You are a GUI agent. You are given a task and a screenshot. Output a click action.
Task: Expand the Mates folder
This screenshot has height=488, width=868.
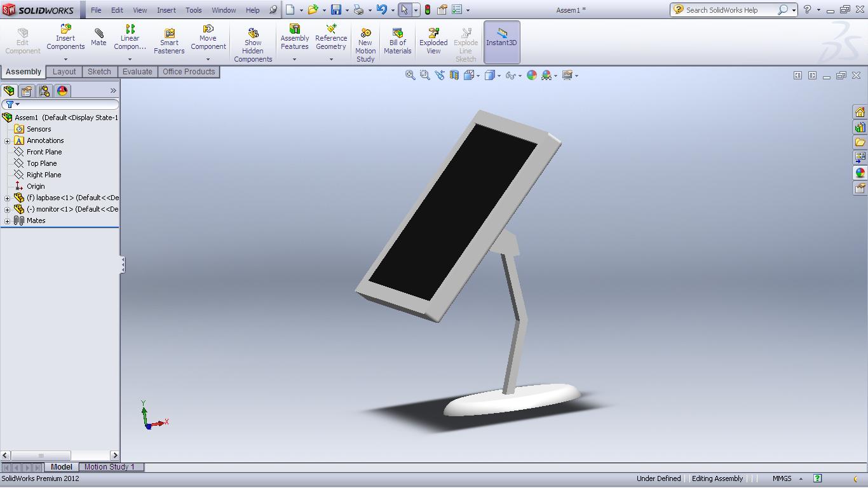pyautogui.click(x=7, y=220)
